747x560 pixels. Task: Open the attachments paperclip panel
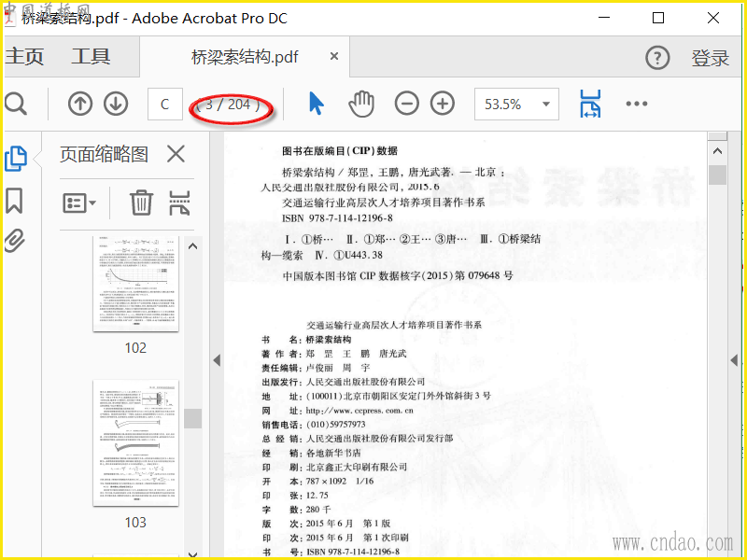(x=14, y=241)
